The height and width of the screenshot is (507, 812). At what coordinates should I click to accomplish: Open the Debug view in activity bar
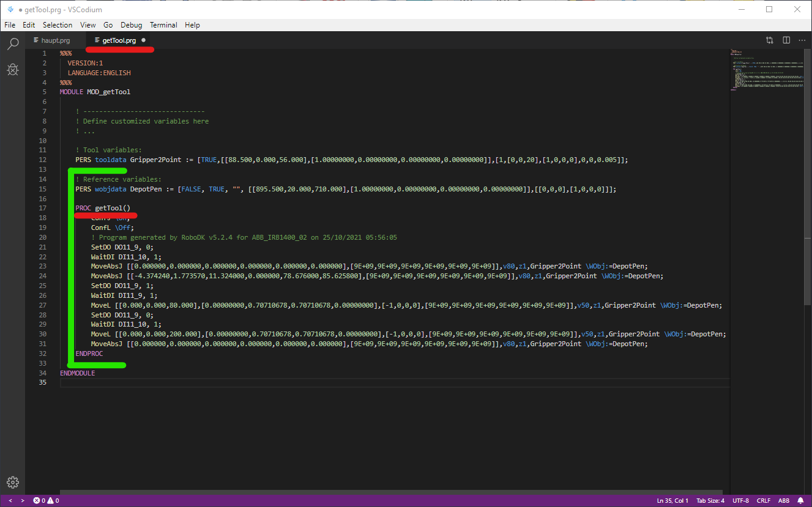click(12, 70)
